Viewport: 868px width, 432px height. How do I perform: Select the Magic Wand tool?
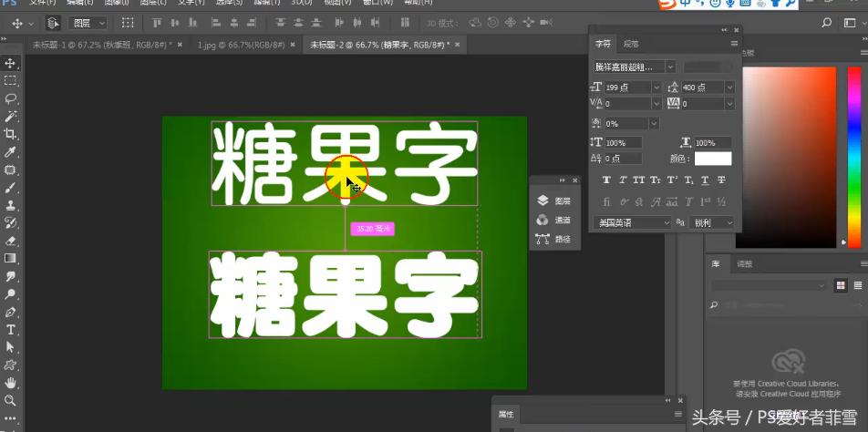(10, 116)
